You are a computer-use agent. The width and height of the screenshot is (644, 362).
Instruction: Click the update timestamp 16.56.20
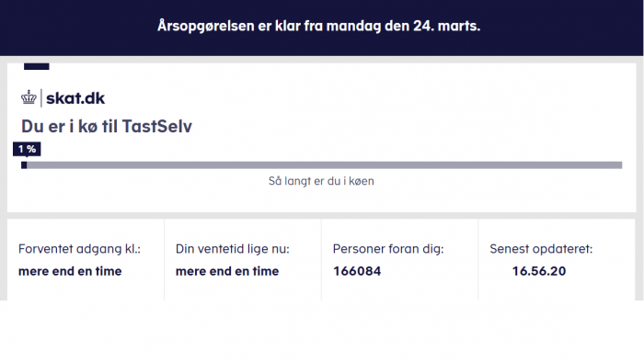(539, 271)
